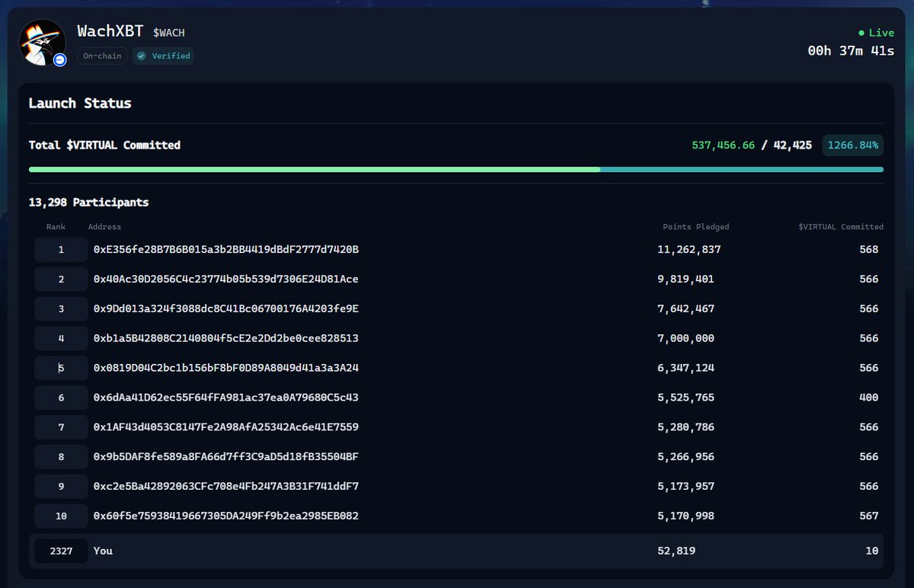The image size is (914, 588).
Task: Click the Verified checkmark icon
Action: (141, 56)
